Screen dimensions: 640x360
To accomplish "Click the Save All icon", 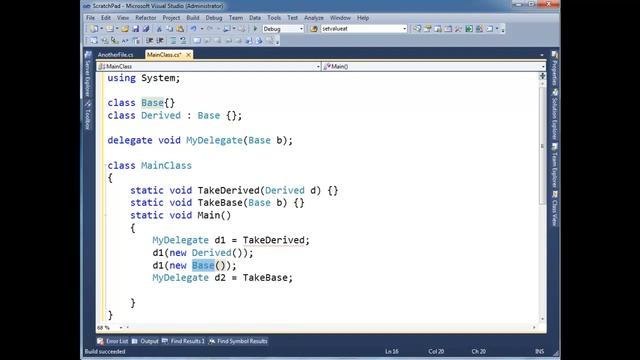I will click(x=146, y=29).
